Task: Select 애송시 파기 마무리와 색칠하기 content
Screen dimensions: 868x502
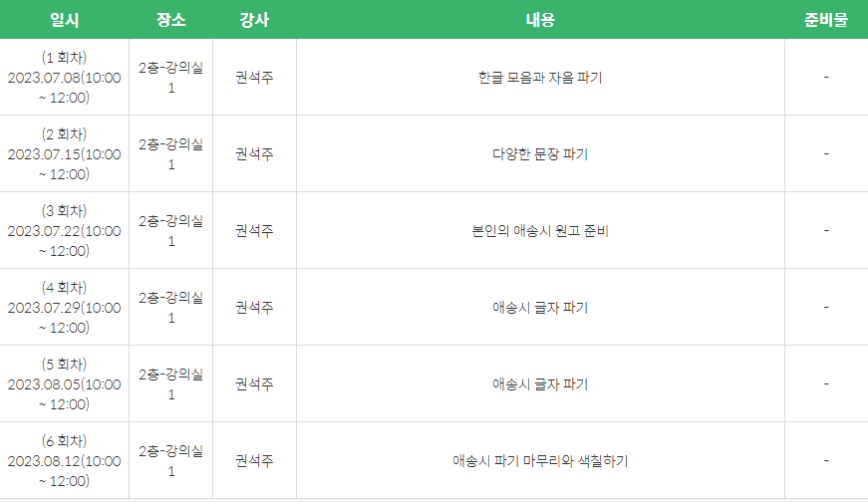Action: (540, 461)
